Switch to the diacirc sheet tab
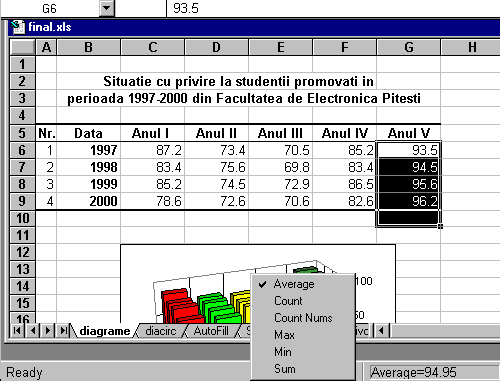The height and width of the screenshot is (381, 500). (x=161, y=331)
